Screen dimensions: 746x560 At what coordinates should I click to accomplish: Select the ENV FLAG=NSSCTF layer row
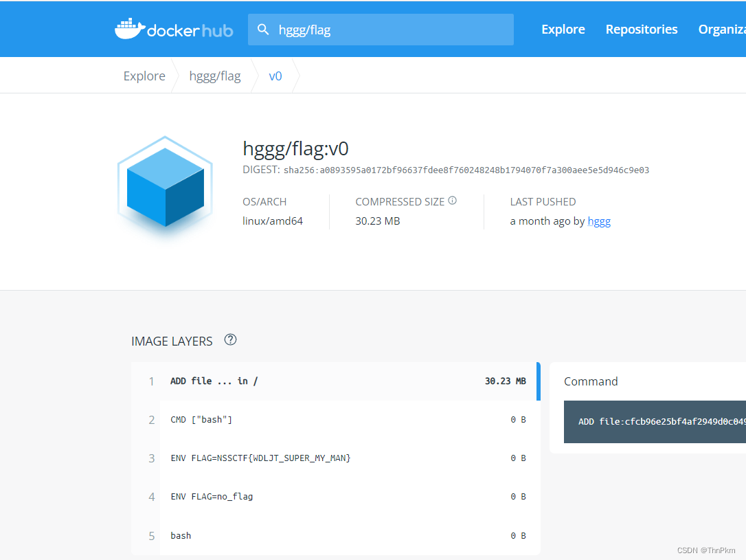336,458
